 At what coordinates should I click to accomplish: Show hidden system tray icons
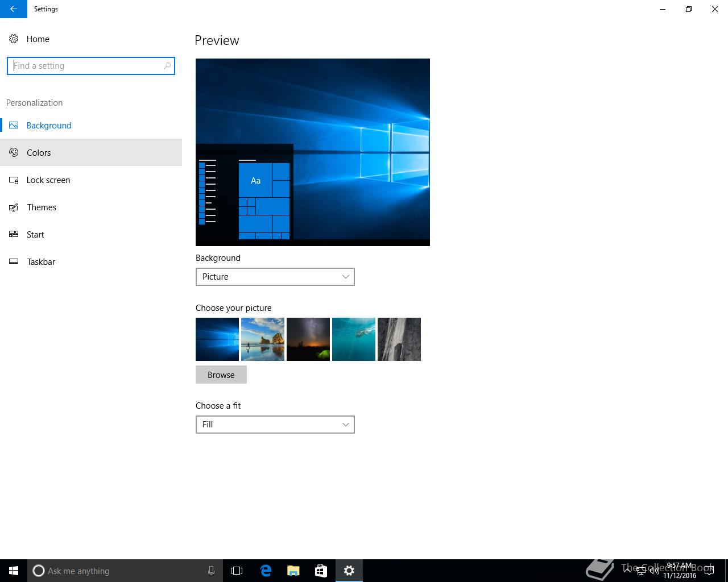628,571
